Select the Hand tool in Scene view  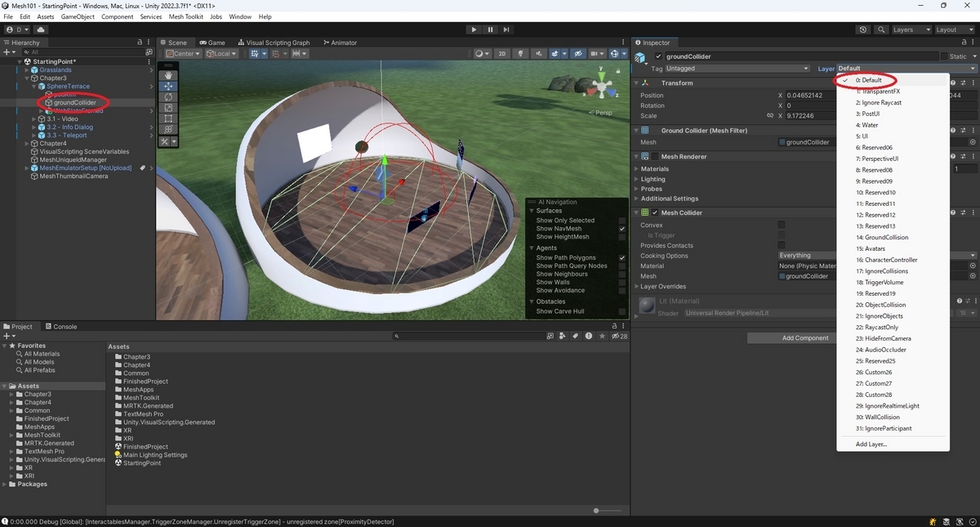pos(168,75)
